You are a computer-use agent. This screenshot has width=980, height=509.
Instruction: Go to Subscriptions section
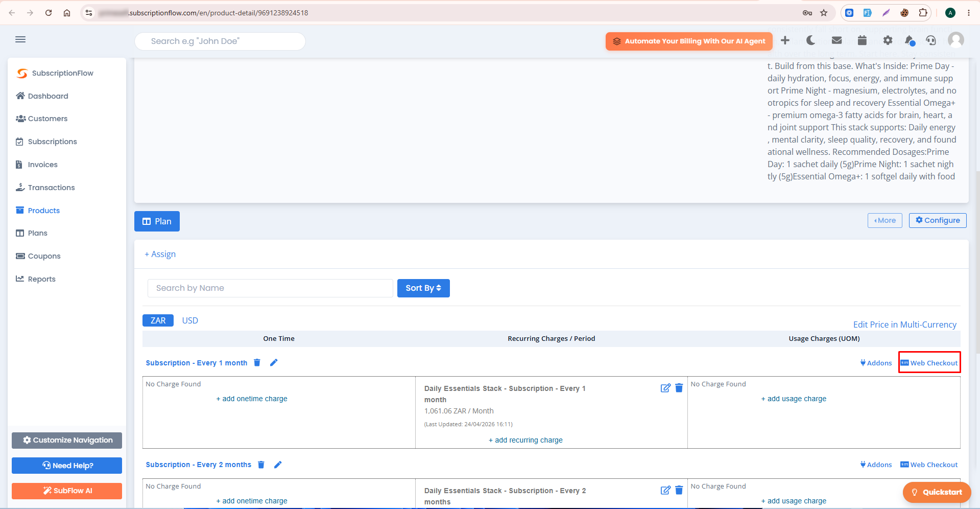pos(46,142)
